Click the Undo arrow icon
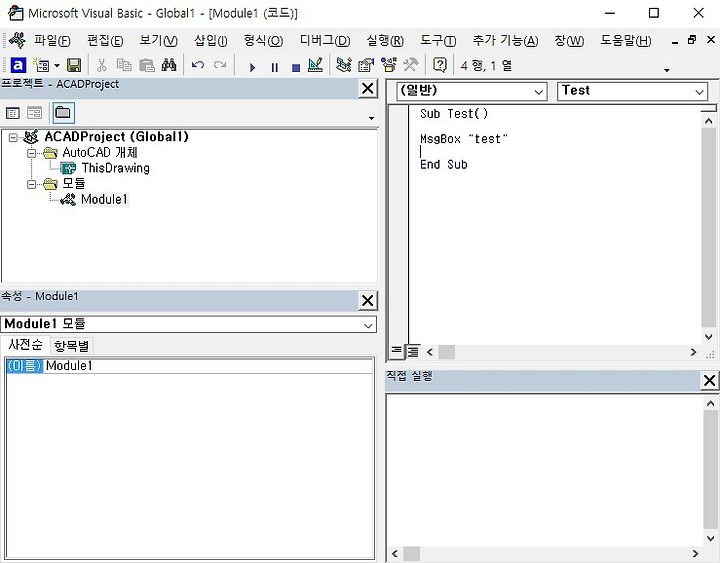 coord(198,66)
